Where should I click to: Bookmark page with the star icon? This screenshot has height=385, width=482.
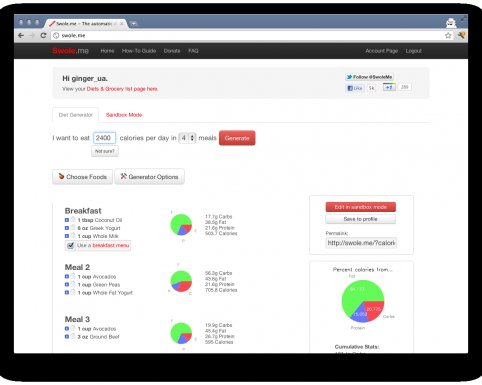[448, 35]
